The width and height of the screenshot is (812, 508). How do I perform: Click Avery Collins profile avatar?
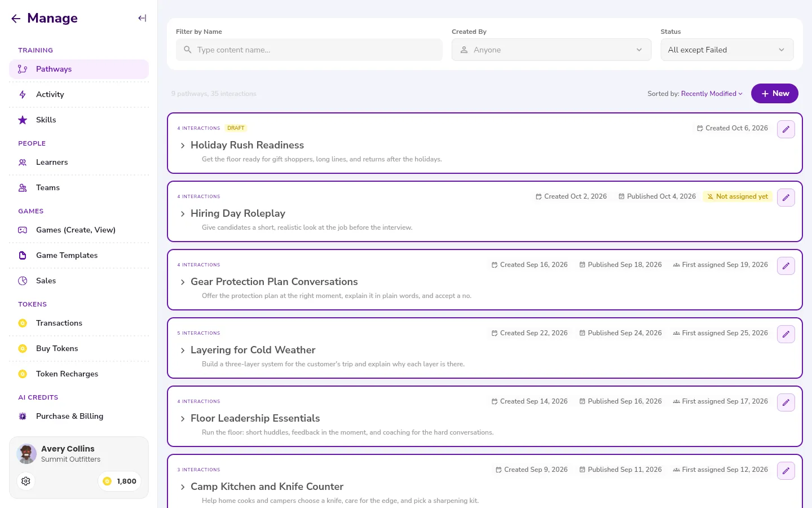(x=27, y=454)
